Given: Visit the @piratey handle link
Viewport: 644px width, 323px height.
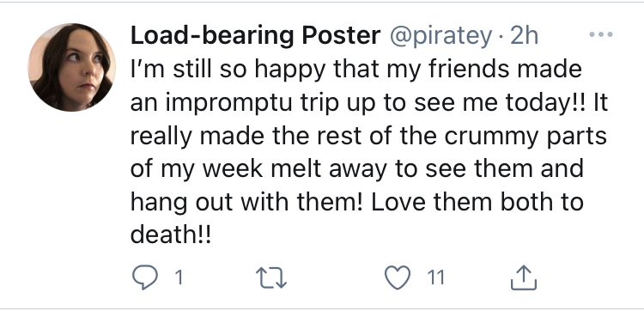Looking at the screenshot, I should point(440,37).
